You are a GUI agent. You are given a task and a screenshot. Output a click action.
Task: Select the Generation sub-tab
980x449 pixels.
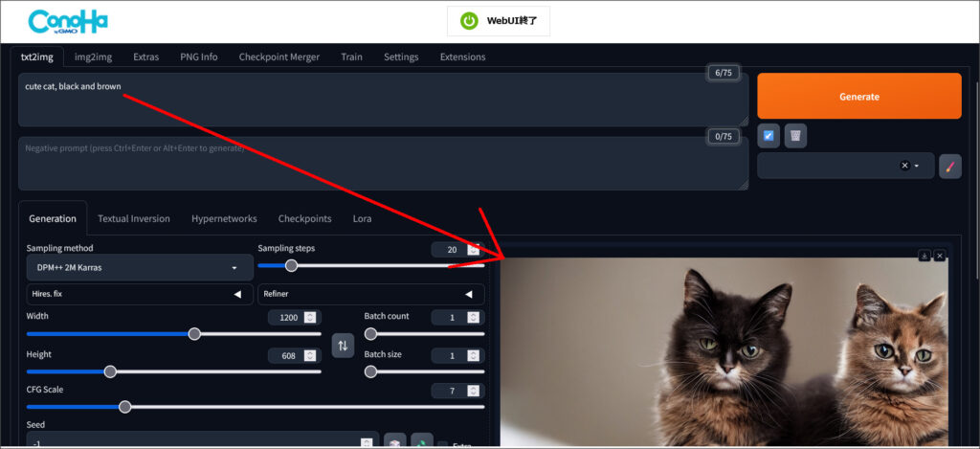[x=53, y=219]
